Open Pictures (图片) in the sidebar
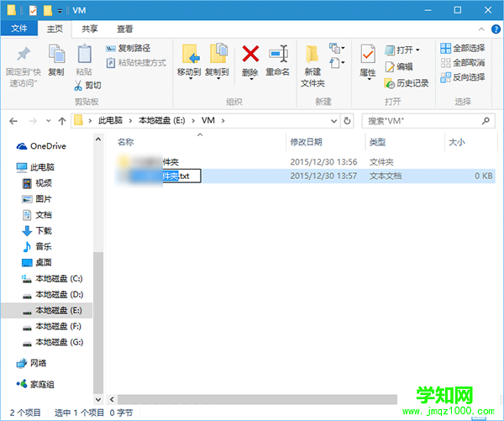This screenshot has height=421, width=504. click(x=37, y=199)
